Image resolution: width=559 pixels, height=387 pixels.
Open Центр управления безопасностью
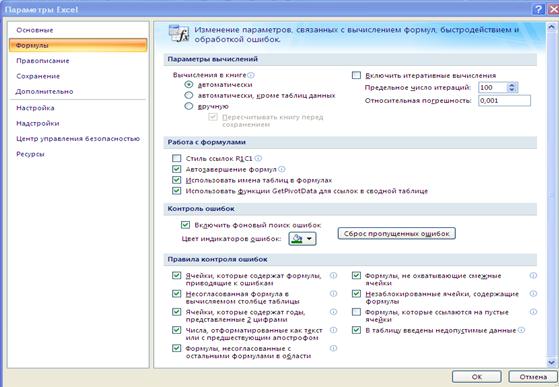(x=78, y=139)
